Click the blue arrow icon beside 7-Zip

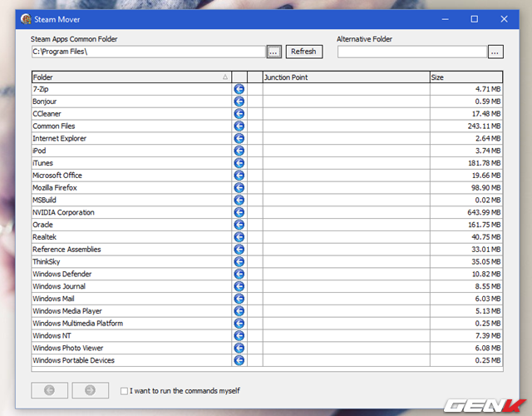pyautogui.click(x=239, y=89)
